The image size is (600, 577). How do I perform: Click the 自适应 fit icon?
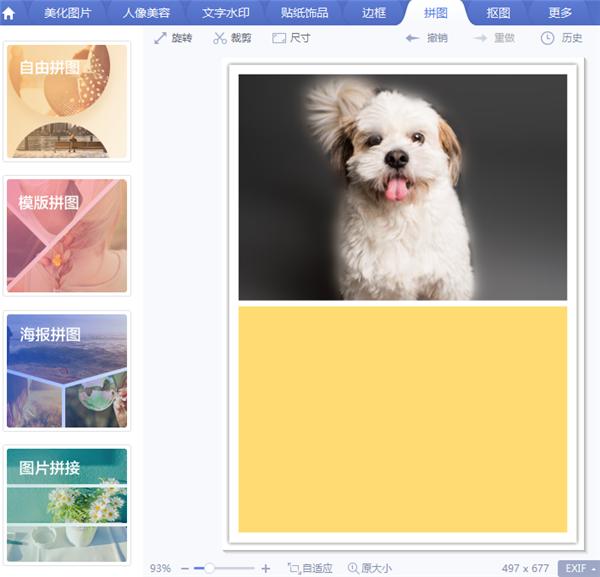coord(294,568)
